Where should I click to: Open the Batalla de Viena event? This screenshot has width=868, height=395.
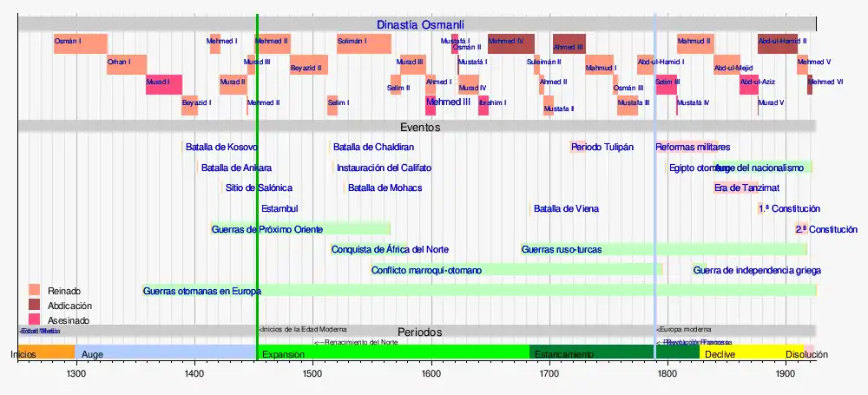pos(566,208)
